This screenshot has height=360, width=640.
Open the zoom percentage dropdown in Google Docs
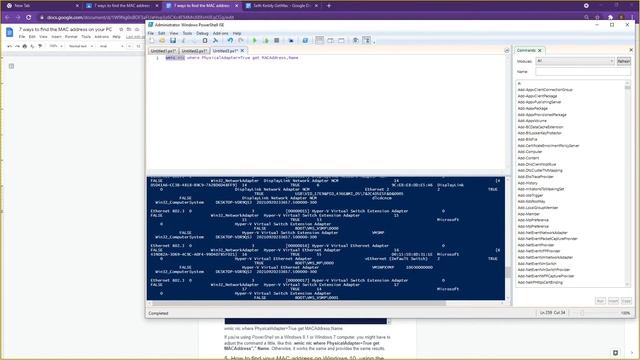(x=56, y=46)
